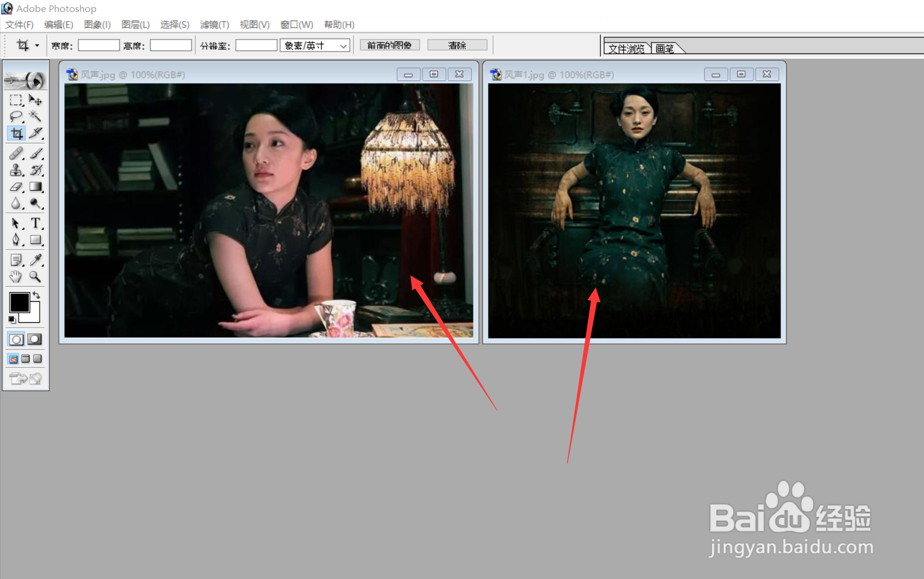Viewport: 924px width, 579px height.
Task: Switch to Full screen with menu bar
Action: [x=25, y=359]
